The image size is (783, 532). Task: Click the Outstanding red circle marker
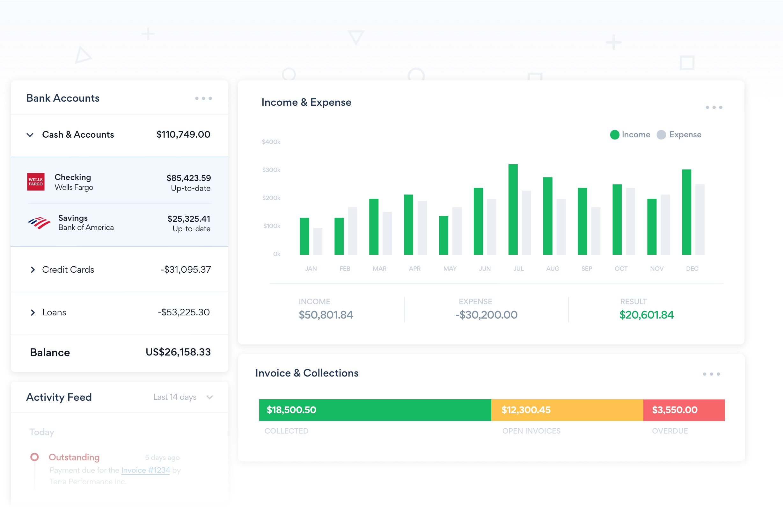(34, 457)
